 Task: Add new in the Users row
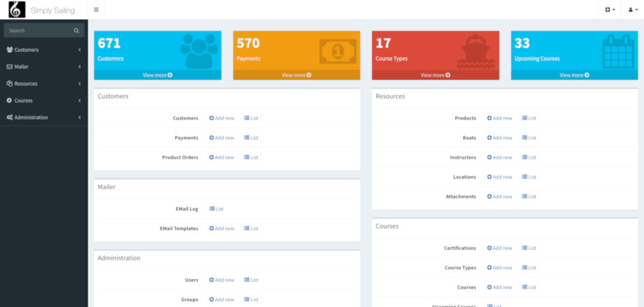click(x=221, y=280)
